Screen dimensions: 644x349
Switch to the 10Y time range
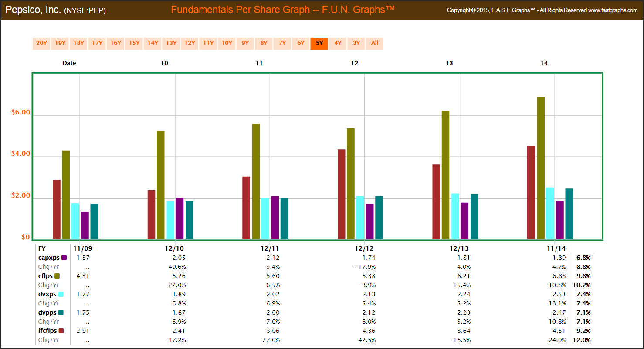(x=227, y=43)
